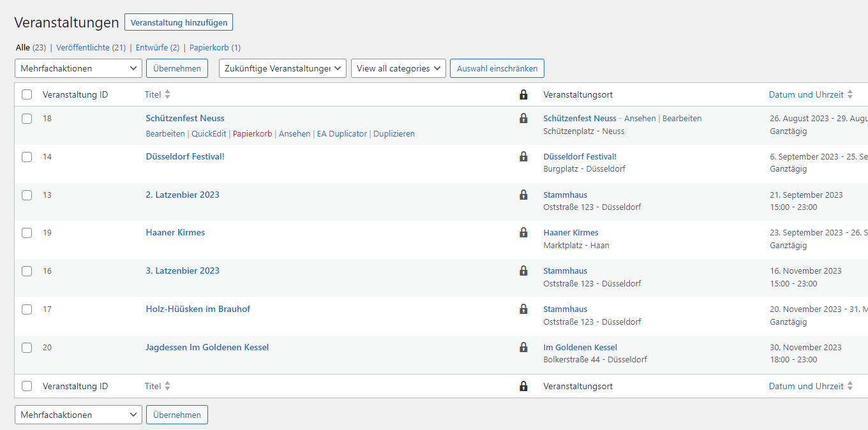The image size is (868, 430).
Task: Click the lock icon for Haaner Kirmes
Action: click(523, 233)
